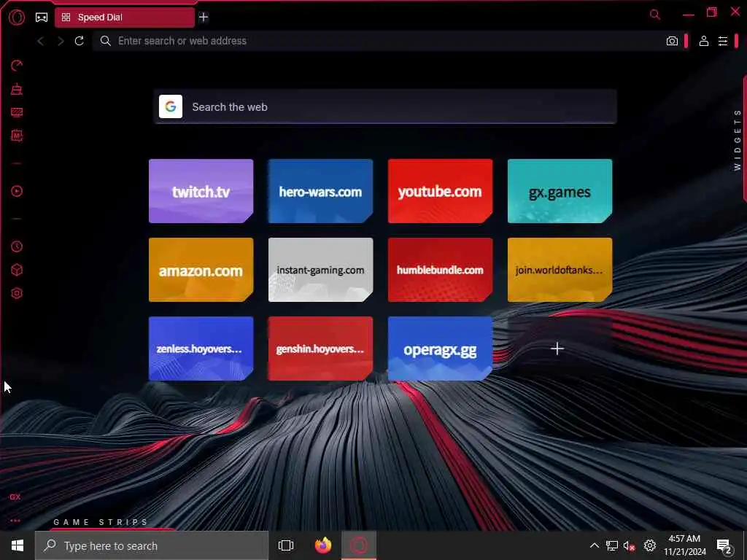The image size is (747, 560).
Task: Select the Speed Dial tab
Action: [125, 17]
